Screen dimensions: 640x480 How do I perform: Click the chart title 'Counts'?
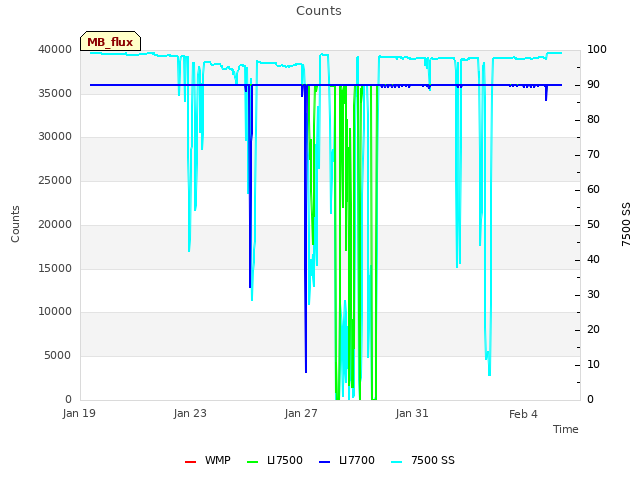coord(319,11)
